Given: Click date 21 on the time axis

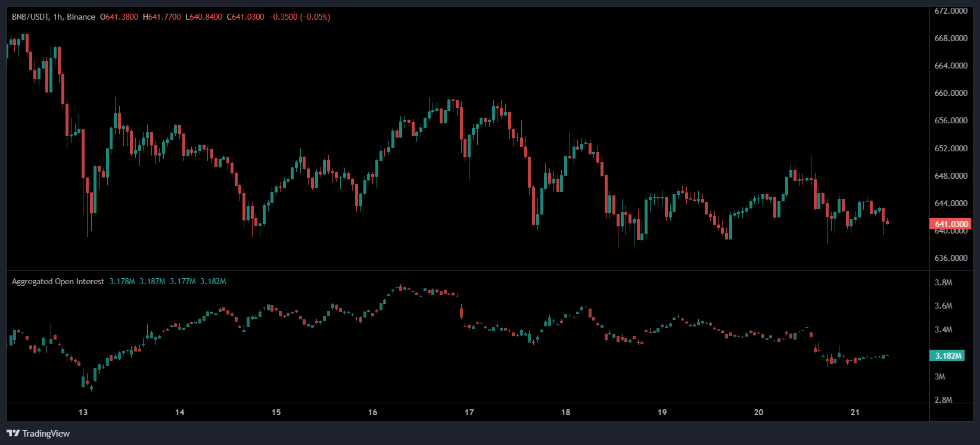Looking at the screenshot, I should [855, 412].
